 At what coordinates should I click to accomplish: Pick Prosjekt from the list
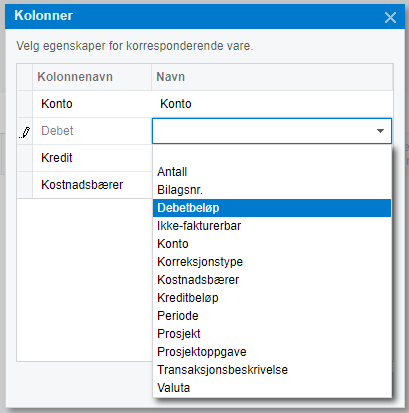(272, 334)
